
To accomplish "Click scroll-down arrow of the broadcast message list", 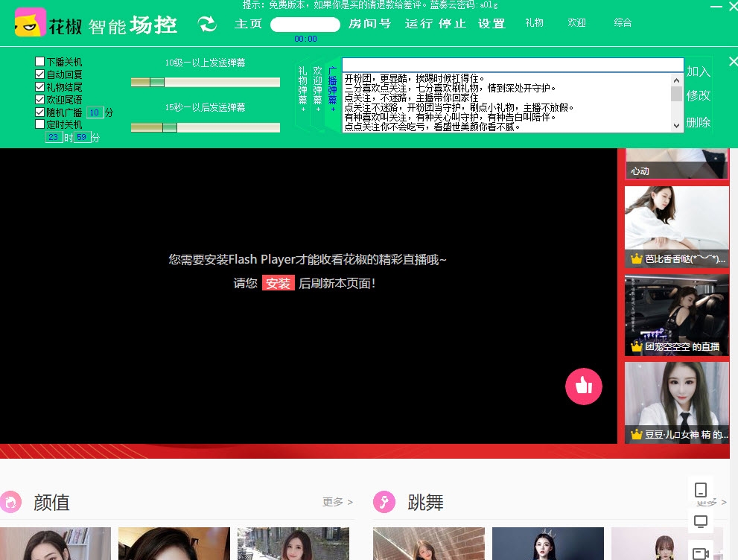I will click(x=677, y=126).
